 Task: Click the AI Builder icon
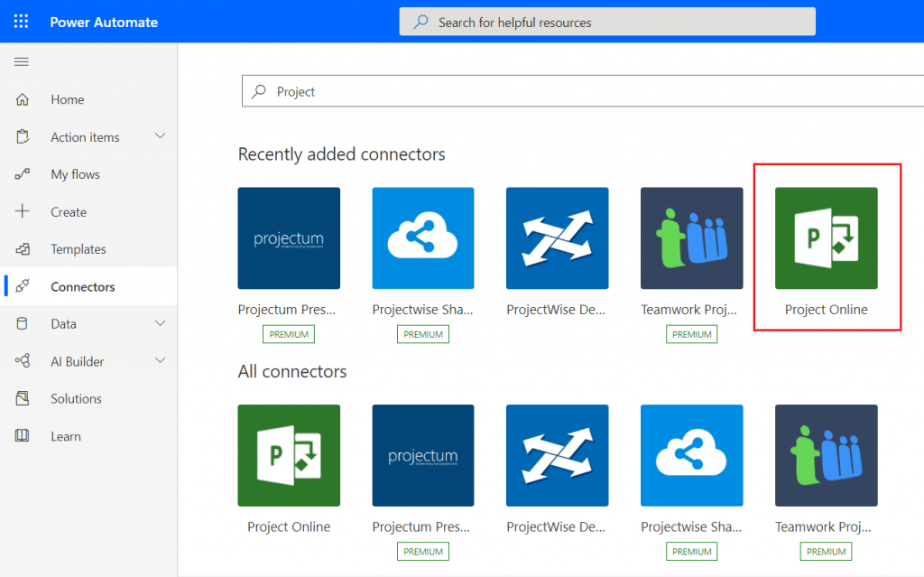pos(23,360)
